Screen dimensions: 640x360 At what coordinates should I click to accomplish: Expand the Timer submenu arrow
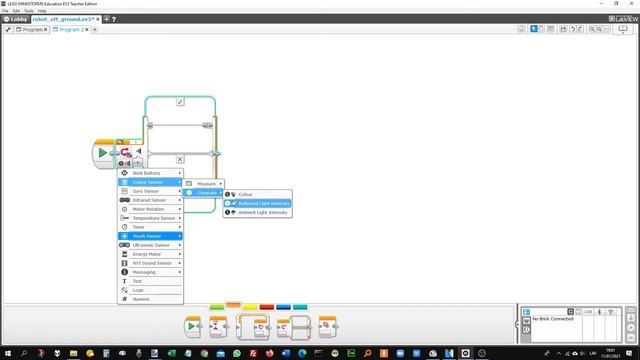tap(180, 227)
